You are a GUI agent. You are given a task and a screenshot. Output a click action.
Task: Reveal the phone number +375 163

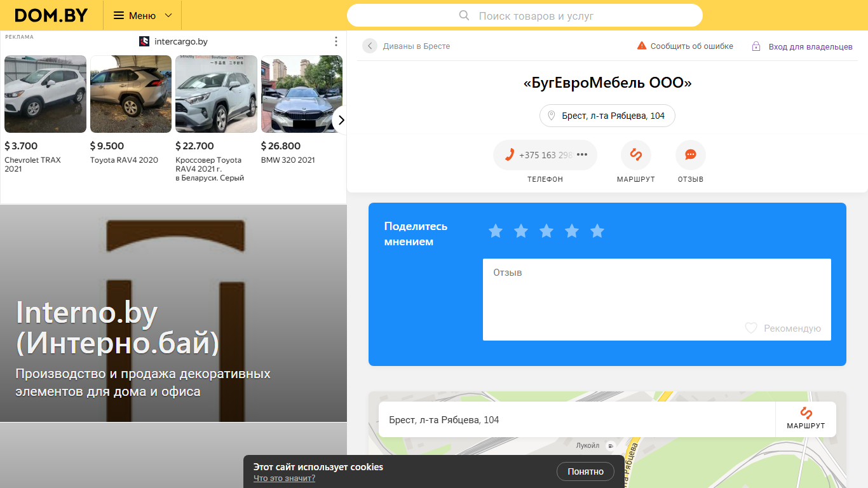(545, 155)
